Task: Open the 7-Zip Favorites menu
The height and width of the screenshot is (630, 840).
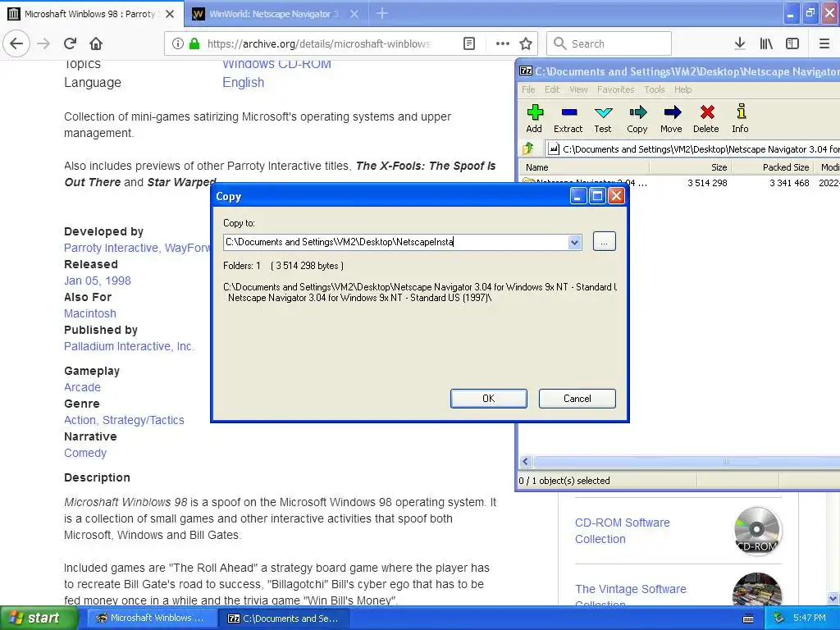Action: point(615,89)
